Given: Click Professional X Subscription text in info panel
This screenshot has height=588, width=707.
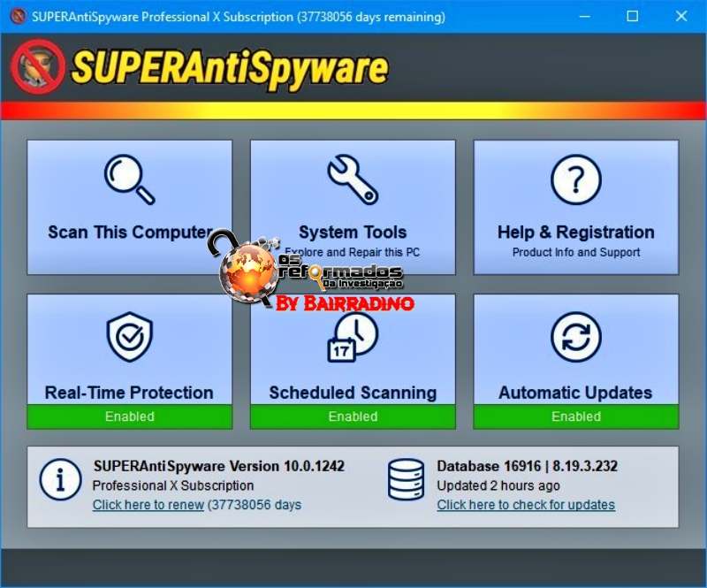Looking at the screenshot, I should tap(172, 485).
